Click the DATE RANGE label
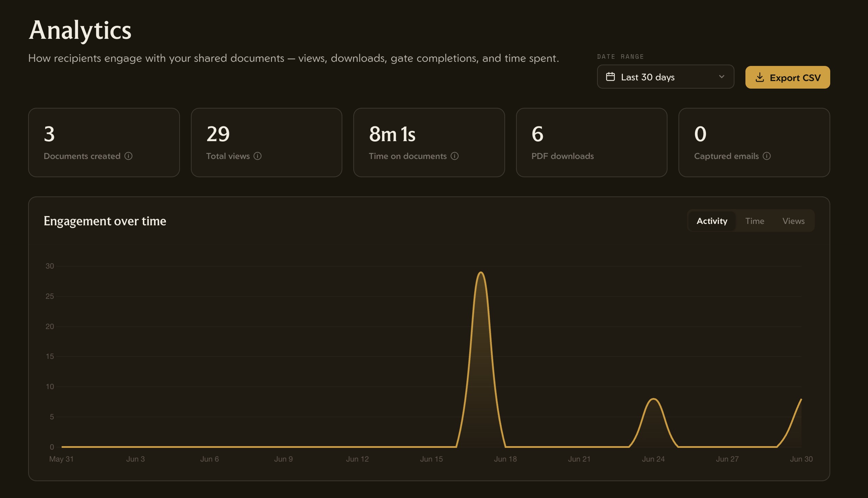This screenshot has height=498, width=868. click(620, 57)
